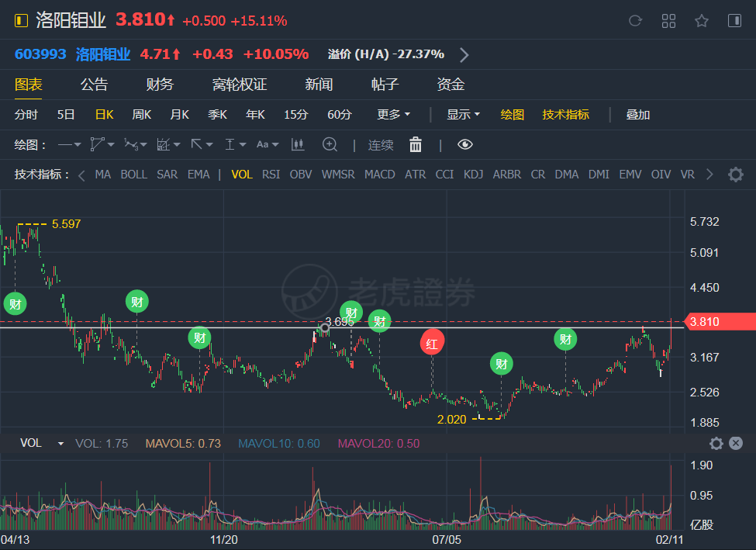
Task: Close the VOL indicator panel
Action: (x=736, y=444)
